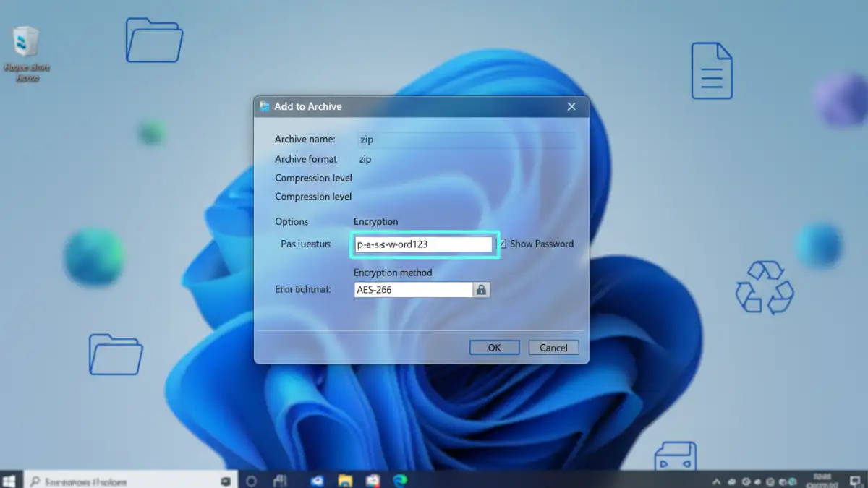The width and height of the screenshot is (868, 488).
Task: Open the folder icon near the top left
Action: pos(153,41)
